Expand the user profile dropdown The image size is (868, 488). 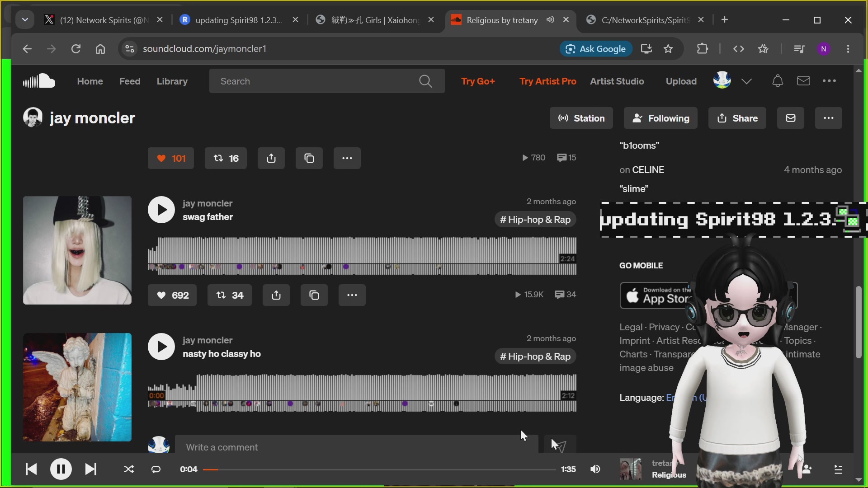click(x=746, y=81)
